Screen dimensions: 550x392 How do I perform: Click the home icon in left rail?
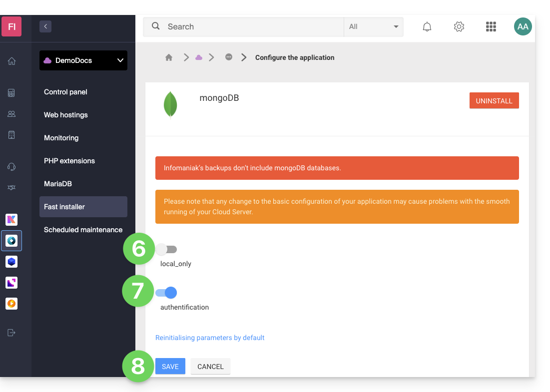click(x=11, y=61)
